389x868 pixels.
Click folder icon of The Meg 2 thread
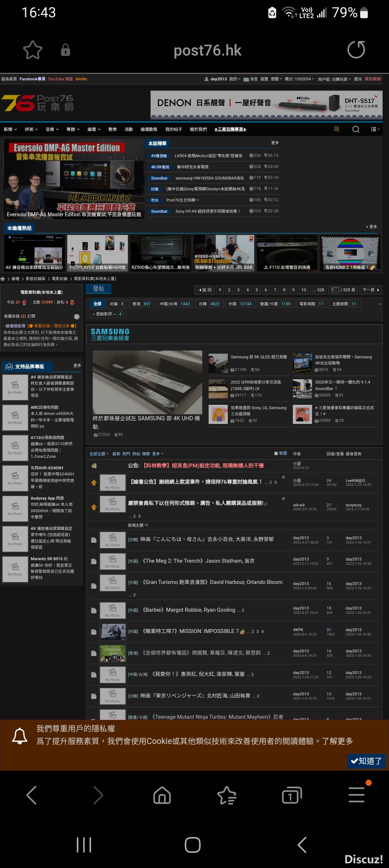tap(94, 562)
